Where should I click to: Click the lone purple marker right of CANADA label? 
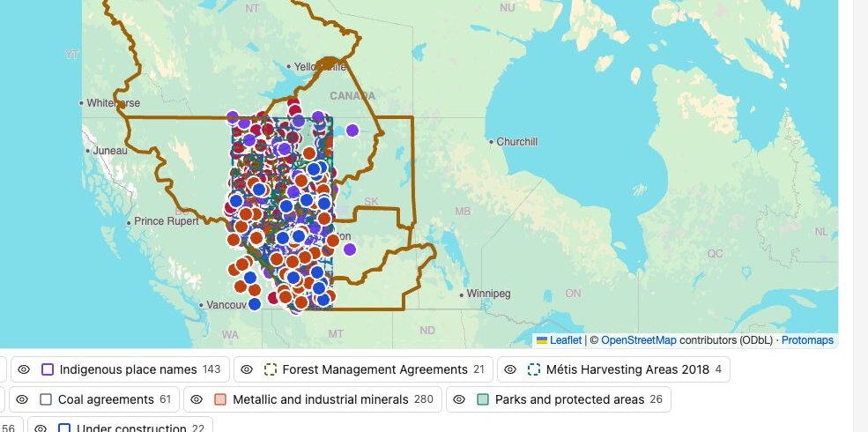(x=352, y=130)
